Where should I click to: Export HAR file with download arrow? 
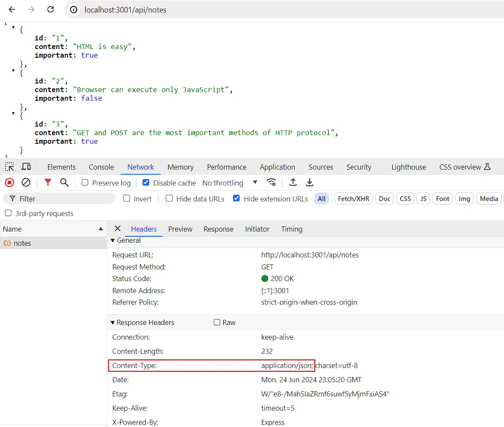pos(310,183)
